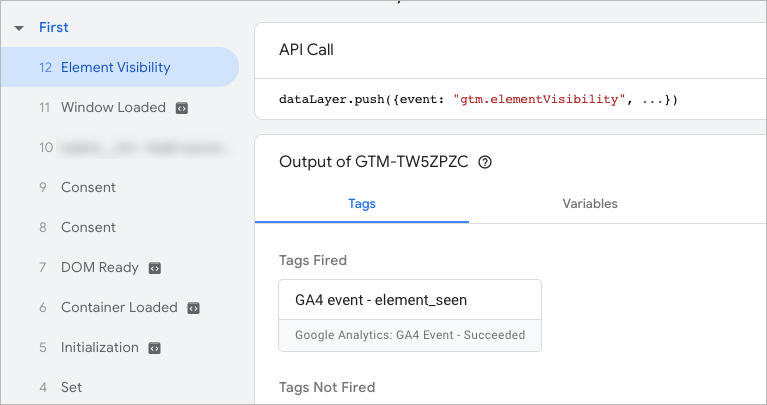Select event 8 Consent
This screenshot has width=767, height=405.
pos(88,228)
